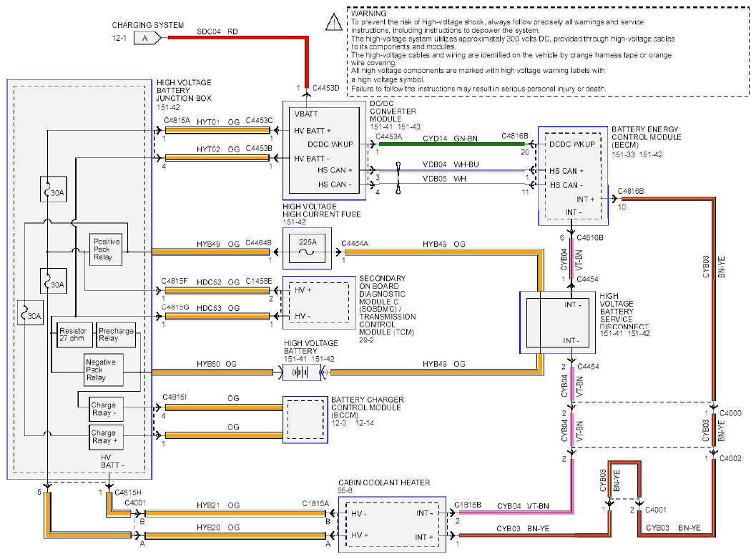Click the C4816B connector label near INT +
This screenshot has width=756, height=559.
[x=631, y=192]
